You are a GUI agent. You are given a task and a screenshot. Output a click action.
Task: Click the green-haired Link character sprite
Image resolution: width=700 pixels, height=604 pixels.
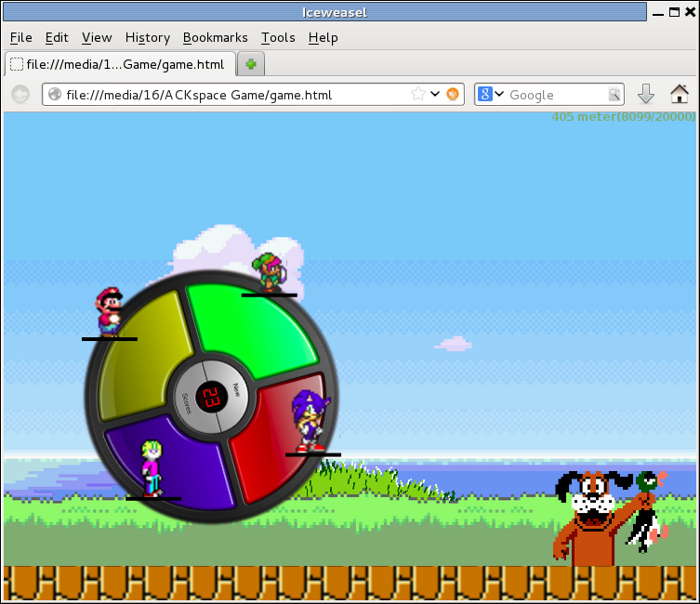click(270, 272)
